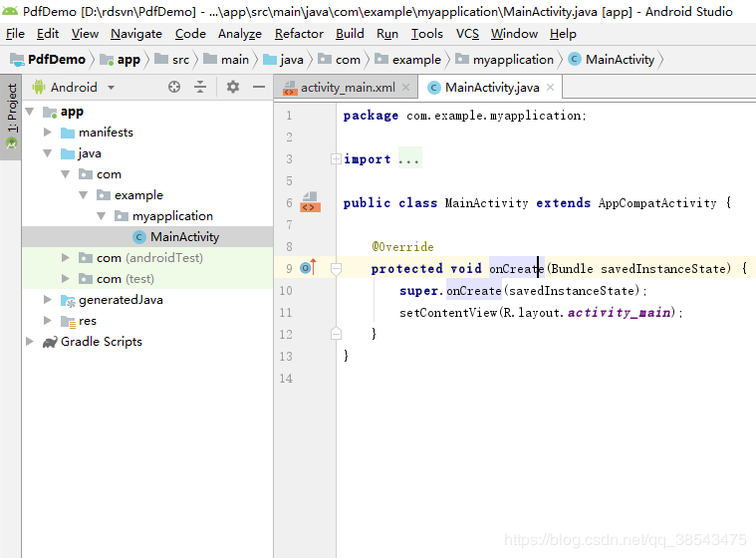Open the View menu
The width and height of the screenshot is (756, 558).
[x=85, y=34]
